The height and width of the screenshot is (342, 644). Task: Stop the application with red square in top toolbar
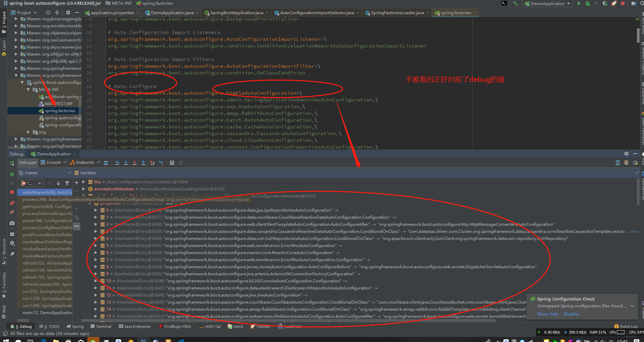click(623, 3)
